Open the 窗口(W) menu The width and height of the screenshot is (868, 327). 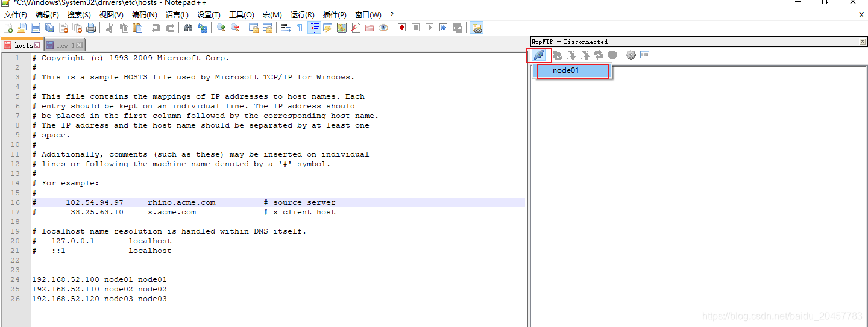(x=368, y=14)
